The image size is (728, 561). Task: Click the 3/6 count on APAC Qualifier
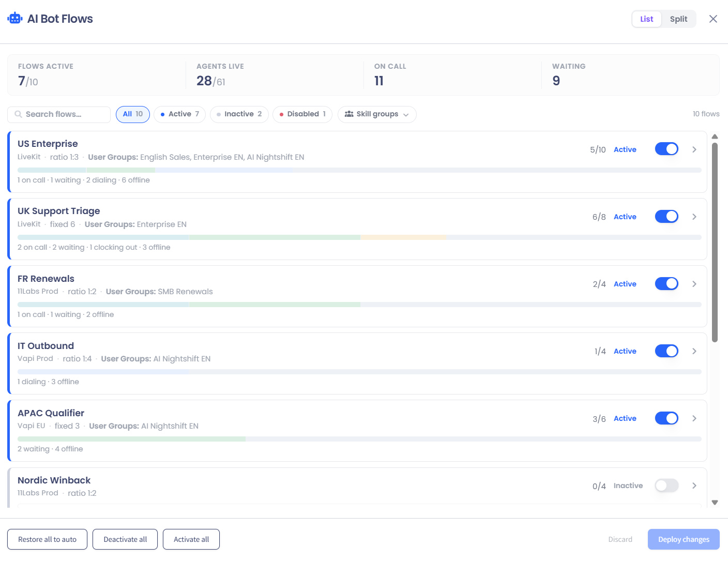tap(599, 419)
